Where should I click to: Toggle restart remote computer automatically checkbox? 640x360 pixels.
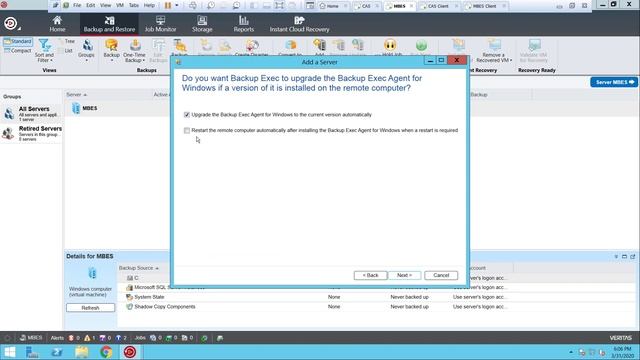(187, 131)
